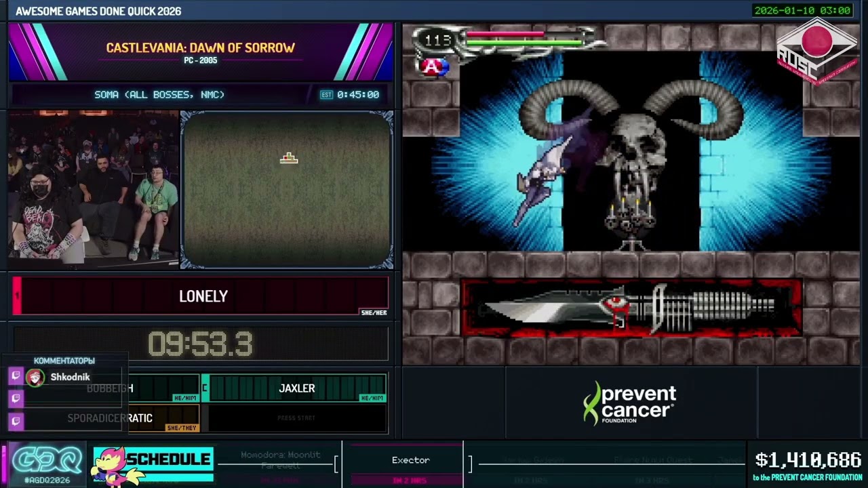Click the Awesome Games Done Quick 2026 header
The image size is (868, 488).
pyautogui.click(x=98, y=11)
